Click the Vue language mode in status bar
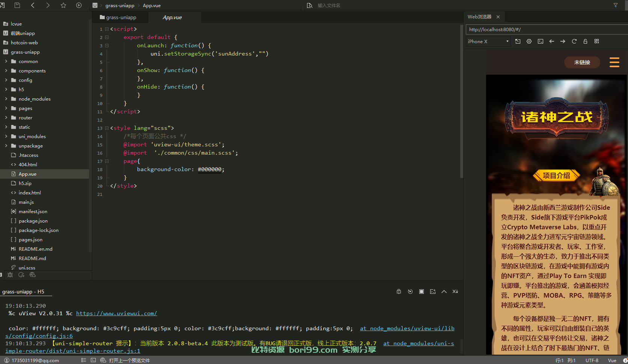The width and height of the screenshot is (628, 364). (x=612, y=360)
